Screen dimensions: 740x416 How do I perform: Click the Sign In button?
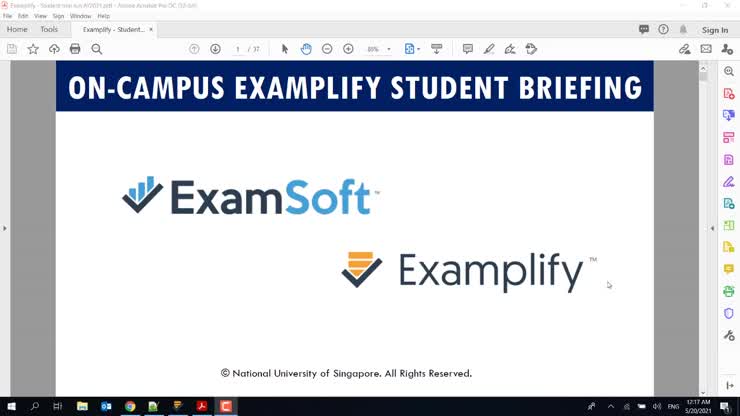click(x=715, y=30)
